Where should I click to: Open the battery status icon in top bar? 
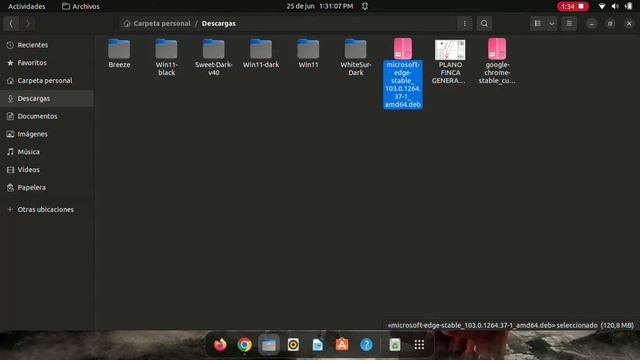[x=629, y=6]
